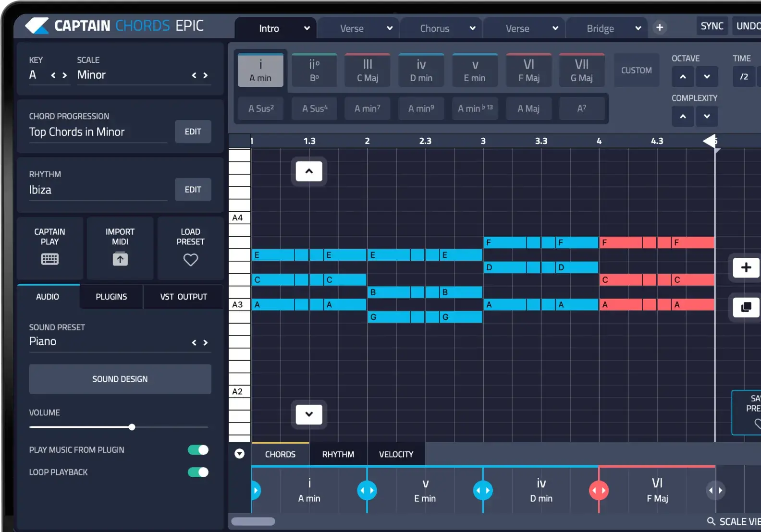Toggle Play Music From Plugin switch
Viewport: 761px width, 532px height.
pyautogui.click(x=198, y=450)
